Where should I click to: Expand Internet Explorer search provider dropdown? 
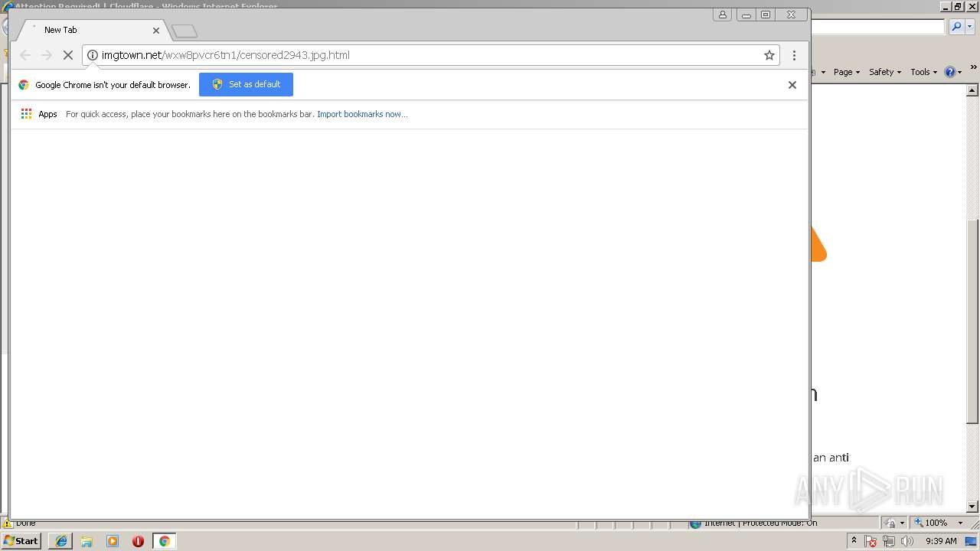coord(969,27)
